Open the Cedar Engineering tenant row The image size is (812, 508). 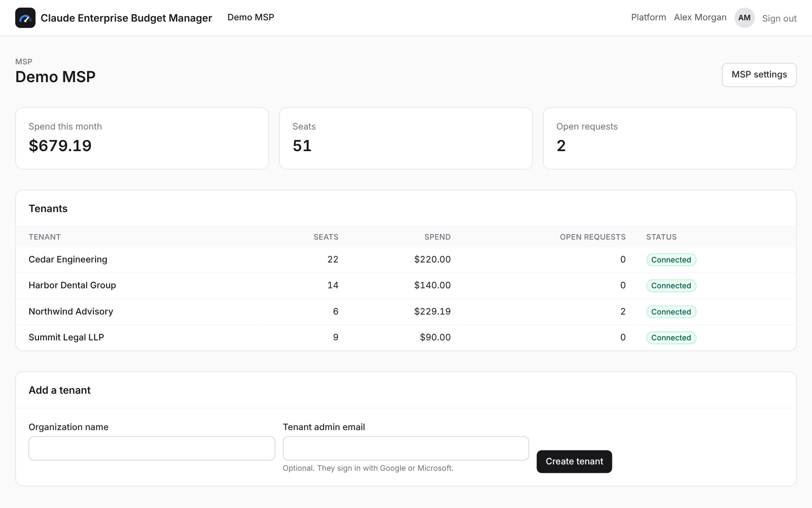click(406, 260)
